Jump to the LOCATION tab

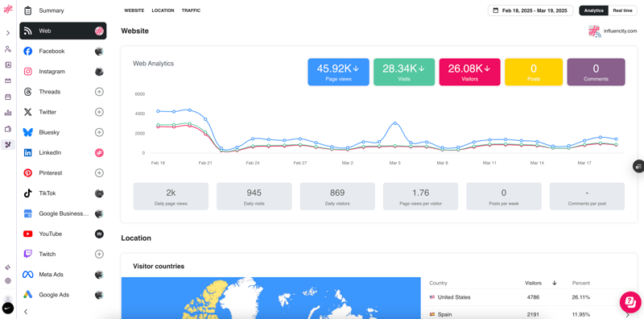[163, 10]
